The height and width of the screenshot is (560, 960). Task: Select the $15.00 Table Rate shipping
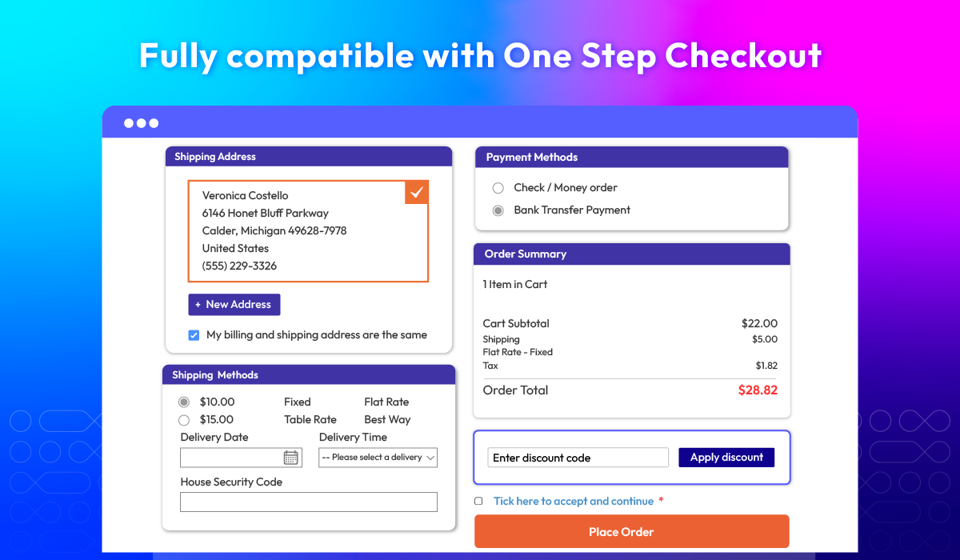(x=184, y=420)
